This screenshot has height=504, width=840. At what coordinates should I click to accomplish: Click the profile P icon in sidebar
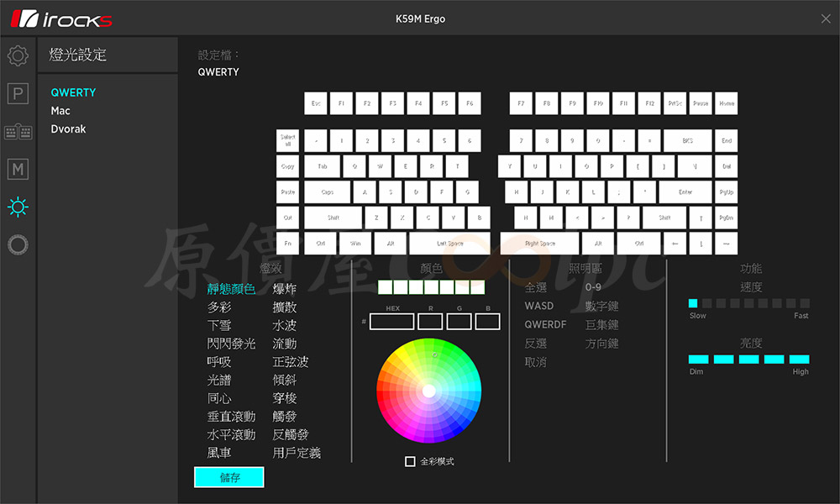click(18, 93)
